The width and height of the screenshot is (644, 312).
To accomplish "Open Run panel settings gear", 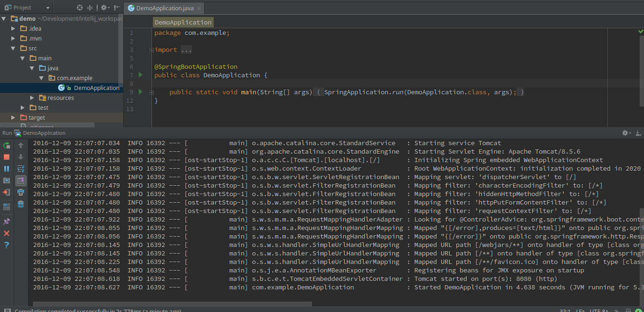I will pyautogui.click(x=625, y=133).
